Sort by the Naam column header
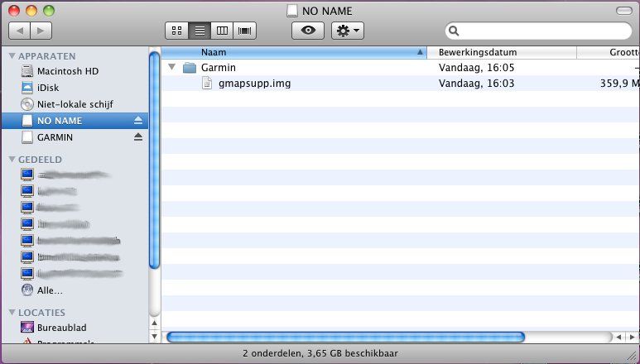Screen dimensions: 640x364 [294, 52]
